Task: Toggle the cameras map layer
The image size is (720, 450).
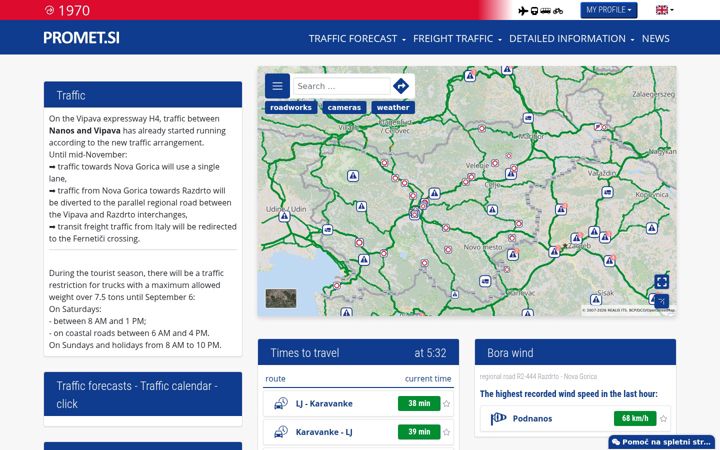Action: [x=344, y=107]
